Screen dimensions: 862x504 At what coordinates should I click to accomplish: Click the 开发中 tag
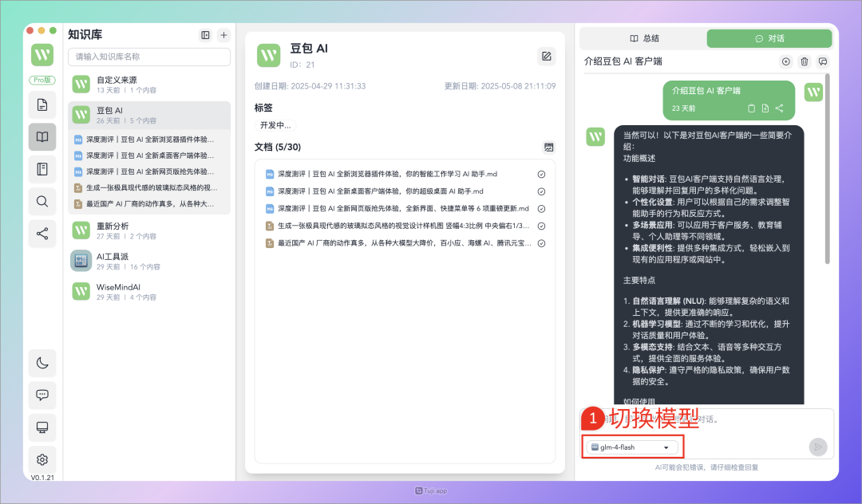pyautogui.click(x=275, y=125)
